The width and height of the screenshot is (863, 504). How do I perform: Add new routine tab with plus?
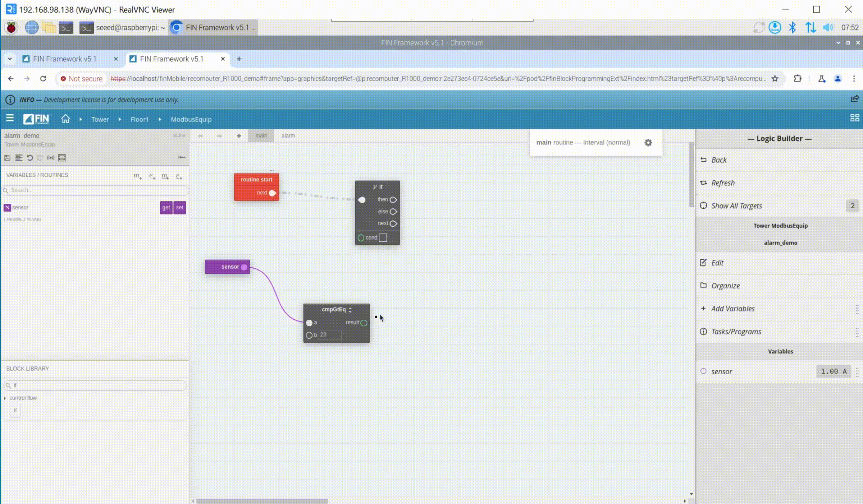point(239,136)
